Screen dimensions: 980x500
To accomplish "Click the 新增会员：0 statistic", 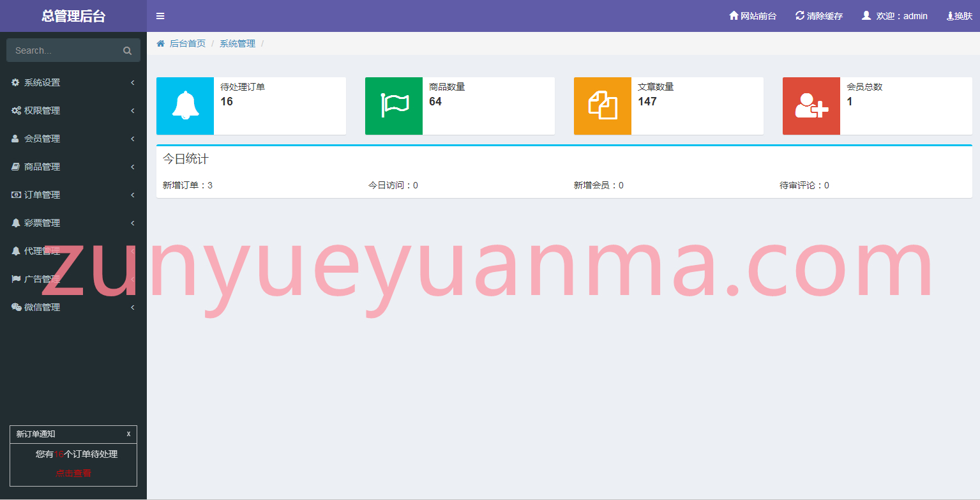I will coord(599,185).
